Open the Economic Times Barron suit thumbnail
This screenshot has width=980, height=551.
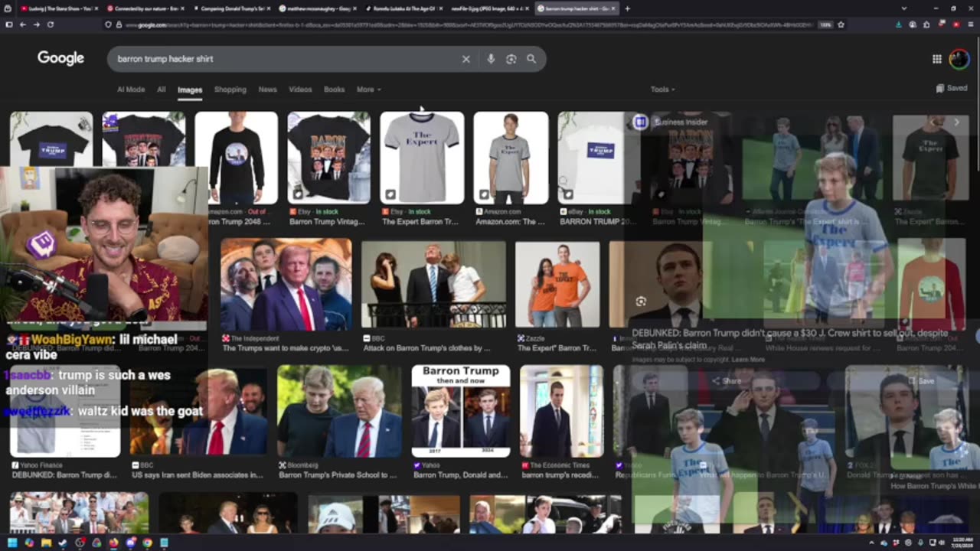[x=561, y=411]
